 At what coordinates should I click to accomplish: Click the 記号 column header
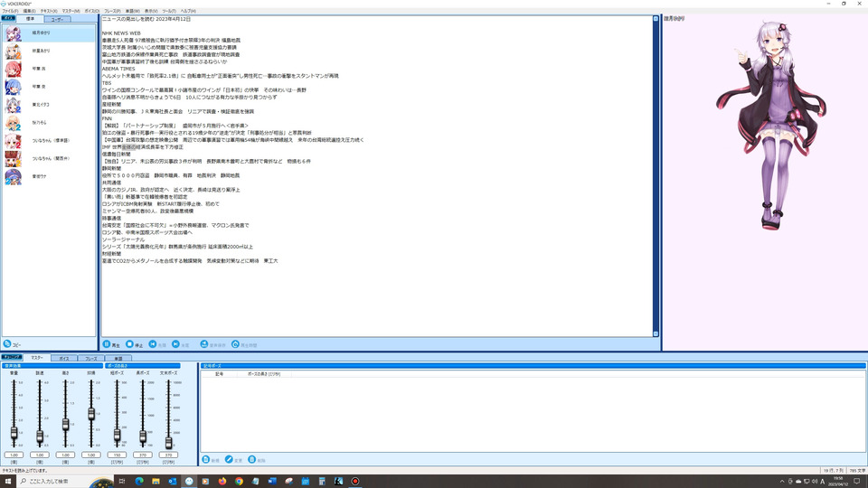pyautogui.click(x=219, y=374)
